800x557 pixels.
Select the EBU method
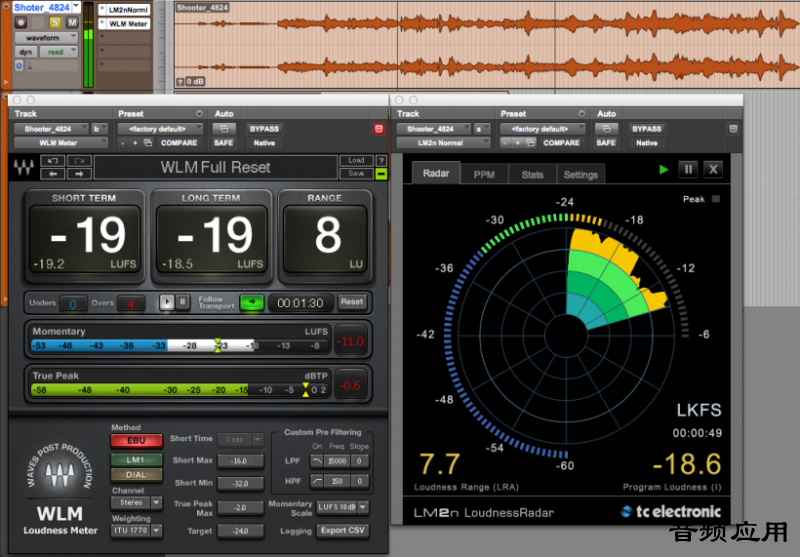136,441
